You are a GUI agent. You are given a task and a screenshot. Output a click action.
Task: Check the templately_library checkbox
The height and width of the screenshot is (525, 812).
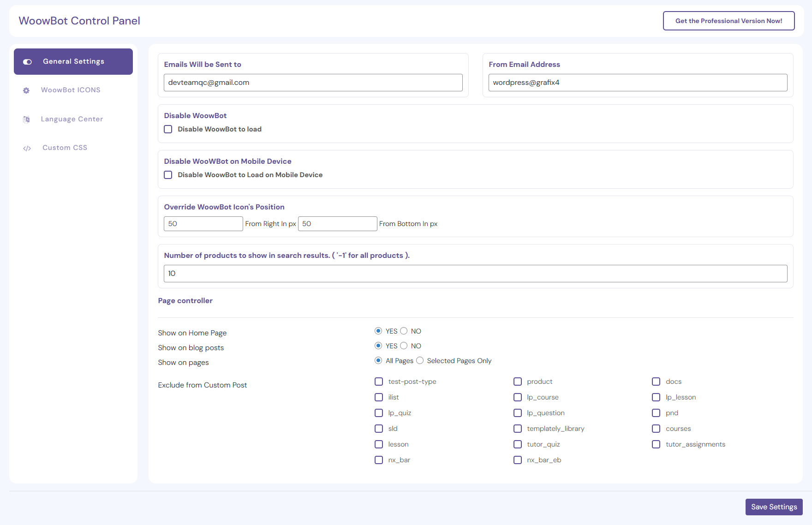[x=518, y=429]
